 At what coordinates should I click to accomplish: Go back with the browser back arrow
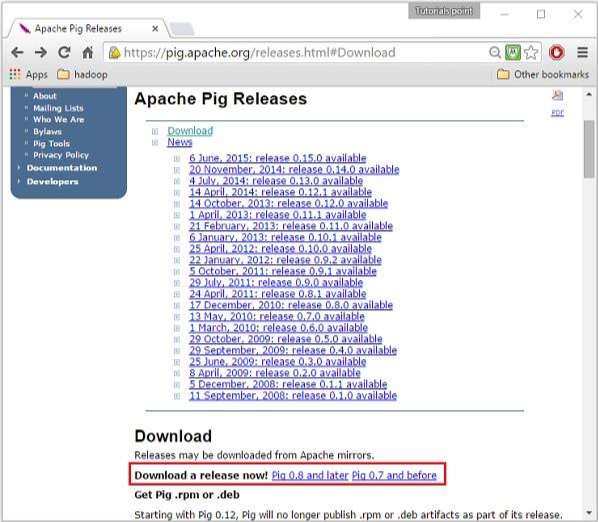point(17,52)
